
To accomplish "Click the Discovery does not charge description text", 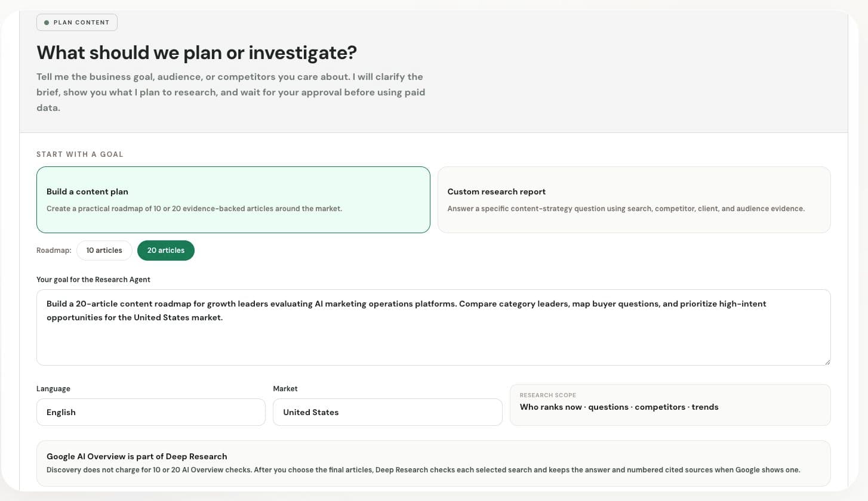I will click(423, 470).
